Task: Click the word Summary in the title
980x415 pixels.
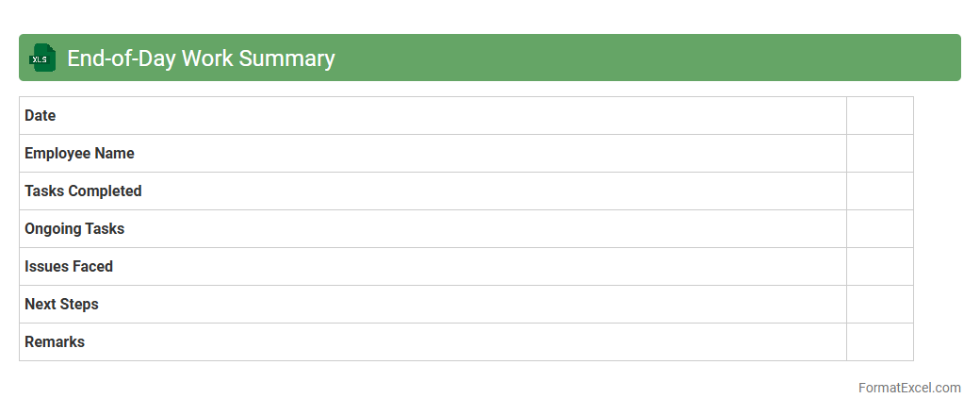Action: [286, 58]
